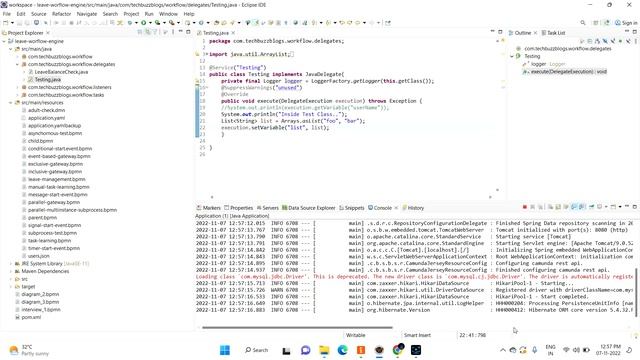This screenshot has width=640, height=360.
Task: Expand JRE System Library node
Action: (11, 264)
